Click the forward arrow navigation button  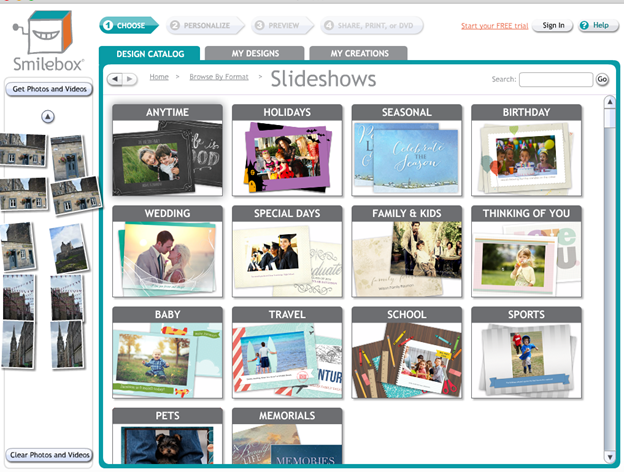130,79
